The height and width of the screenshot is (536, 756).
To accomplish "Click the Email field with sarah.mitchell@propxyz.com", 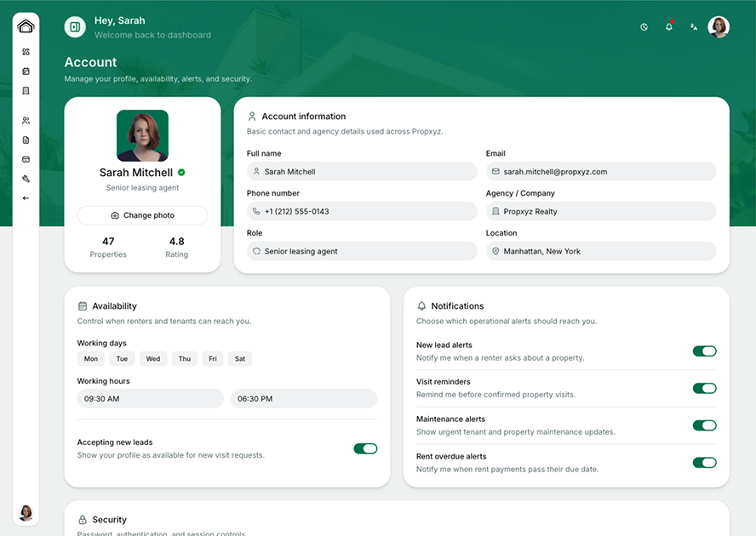I will click(x=601, y=172).
